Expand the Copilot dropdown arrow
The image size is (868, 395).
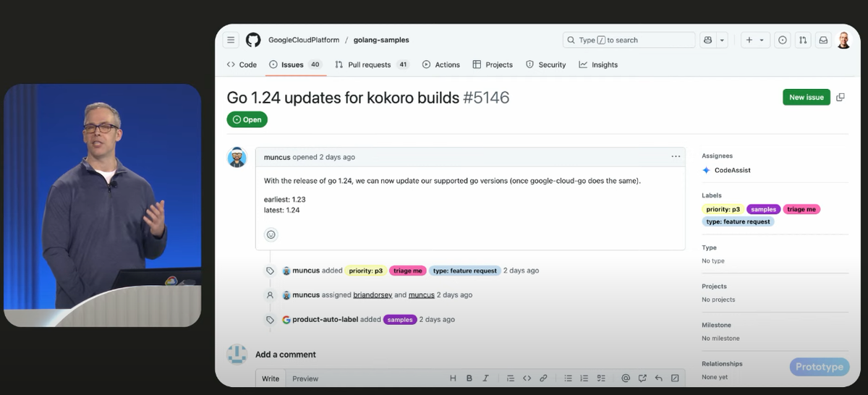point(722,41)
